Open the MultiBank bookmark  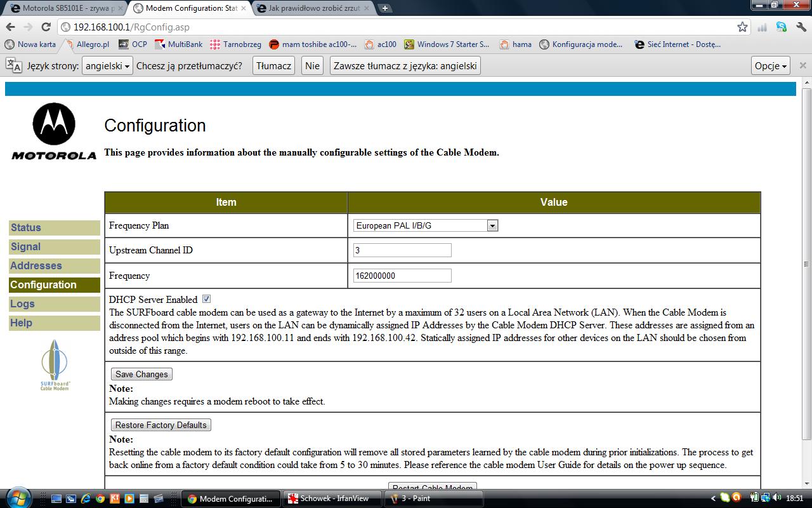pos(179,44)
